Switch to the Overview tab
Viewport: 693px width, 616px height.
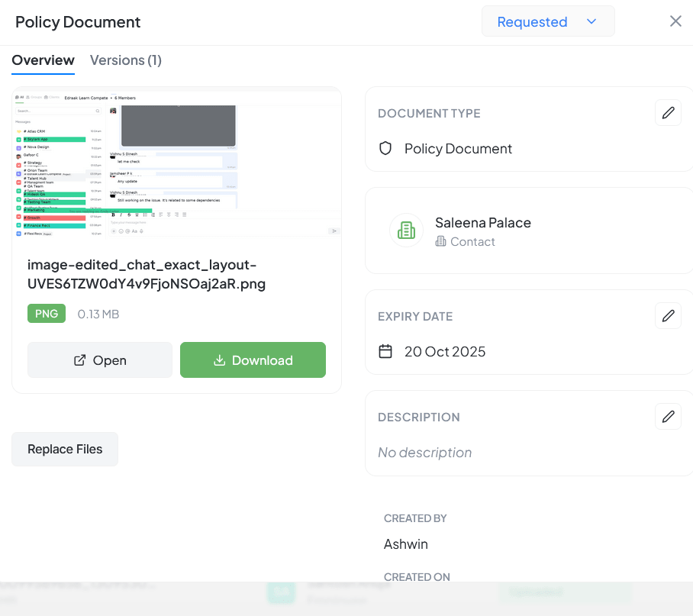[43, 60]
